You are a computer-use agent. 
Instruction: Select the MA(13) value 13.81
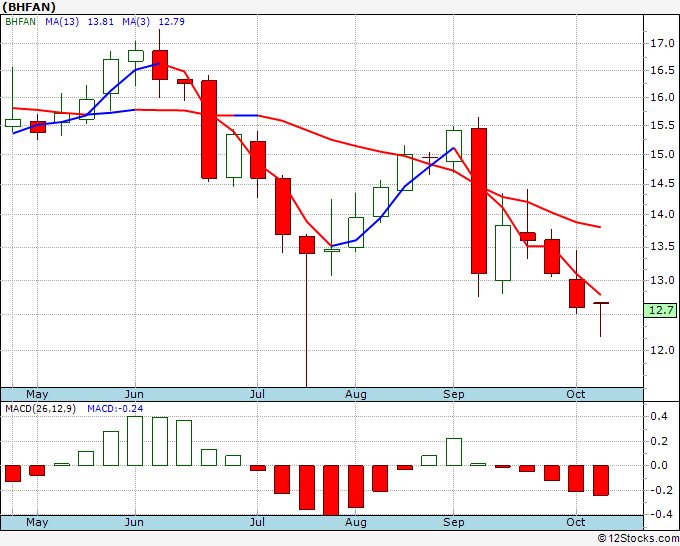(101, 21)
